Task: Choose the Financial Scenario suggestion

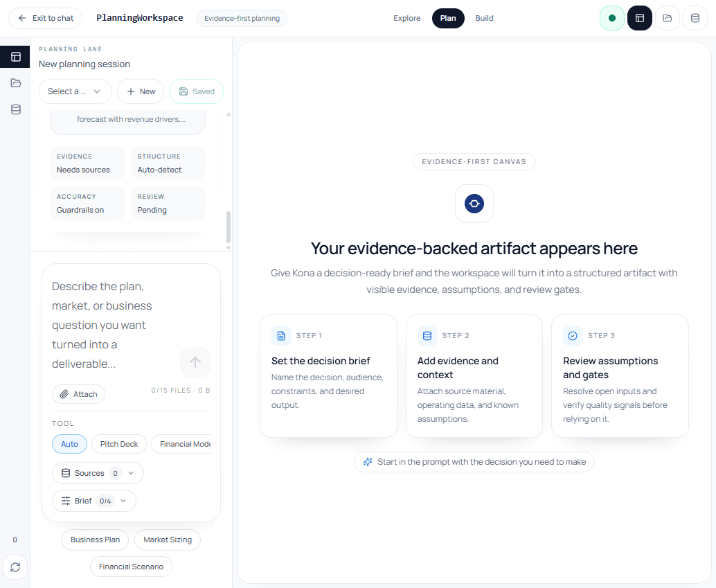Action: click(131, 567)
